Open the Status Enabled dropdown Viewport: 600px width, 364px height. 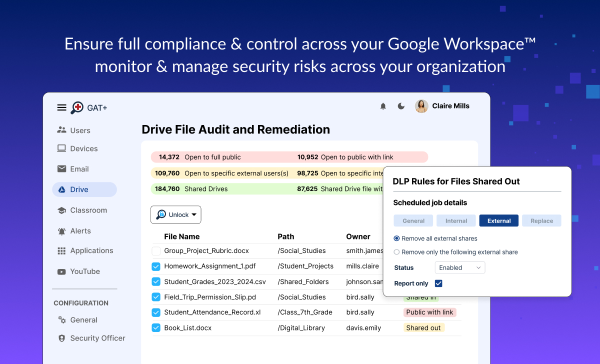coord(460,267)
